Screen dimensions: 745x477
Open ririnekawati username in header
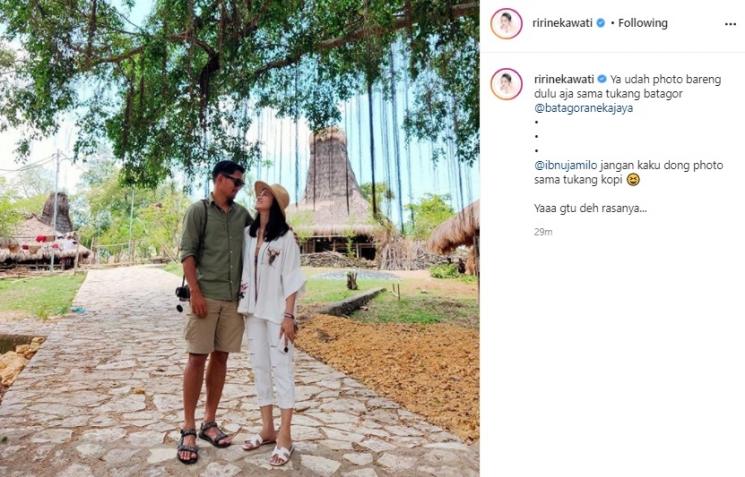click(563, 23)
